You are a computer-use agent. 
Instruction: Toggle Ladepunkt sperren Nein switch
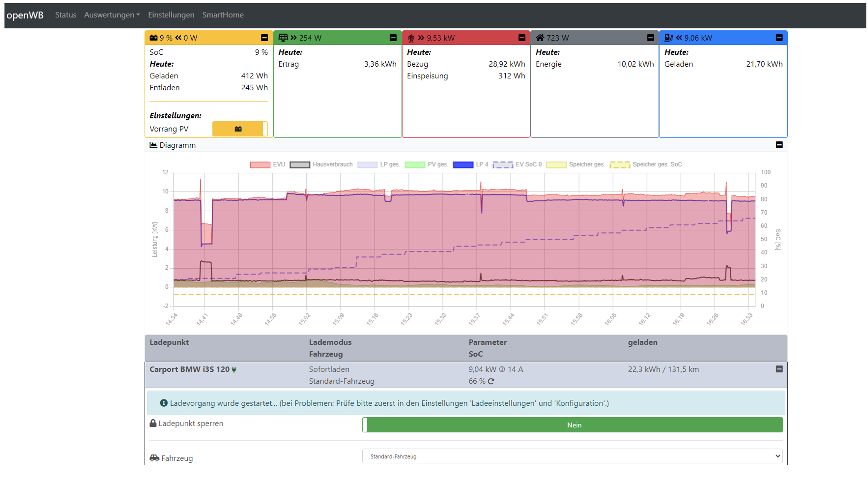tap(572, 425)
